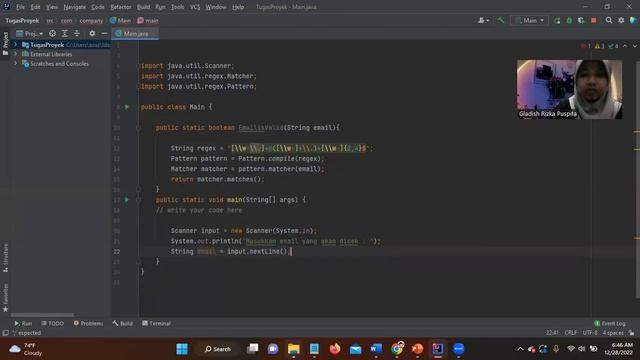Open the Main run configuration dropdown
Viewport: 640px width, 360px height.
point(529,20)
